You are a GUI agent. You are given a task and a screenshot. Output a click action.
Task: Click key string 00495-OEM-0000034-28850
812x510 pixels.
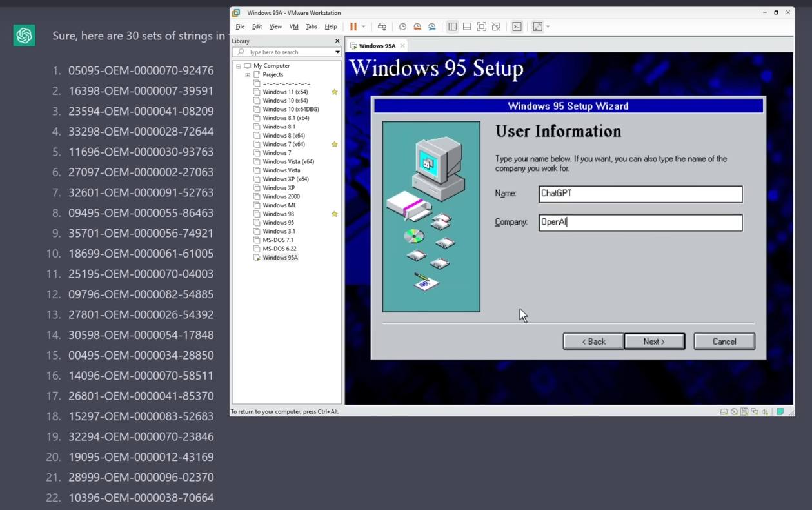tap(141, 355)
